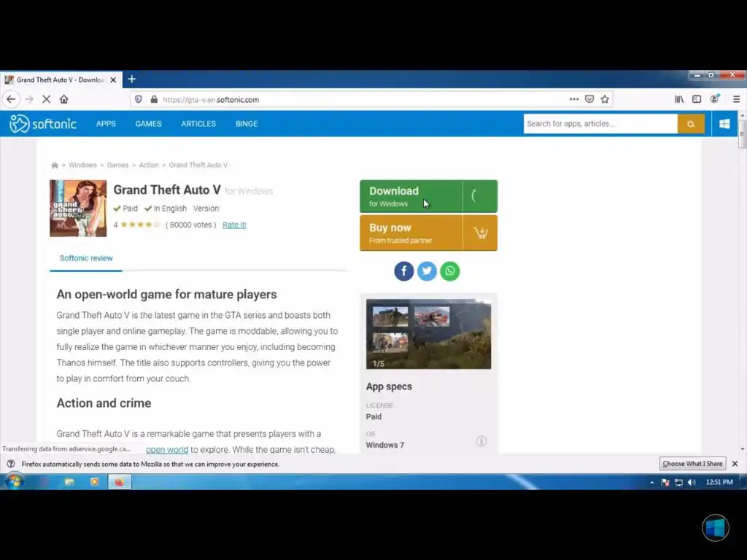Click the App specs heading
Screen dimensions: 747x560
pyautogui.click(x=389, y=386)
